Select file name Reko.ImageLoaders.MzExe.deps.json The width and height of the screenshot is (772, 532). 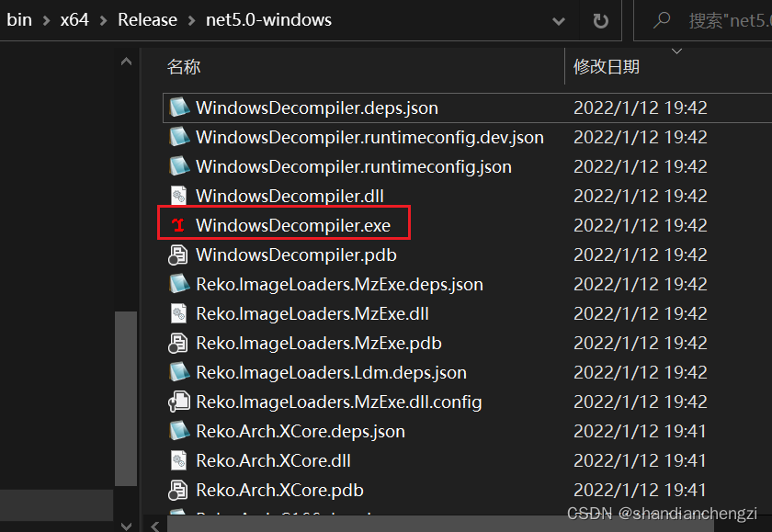(x=339, y=285)
